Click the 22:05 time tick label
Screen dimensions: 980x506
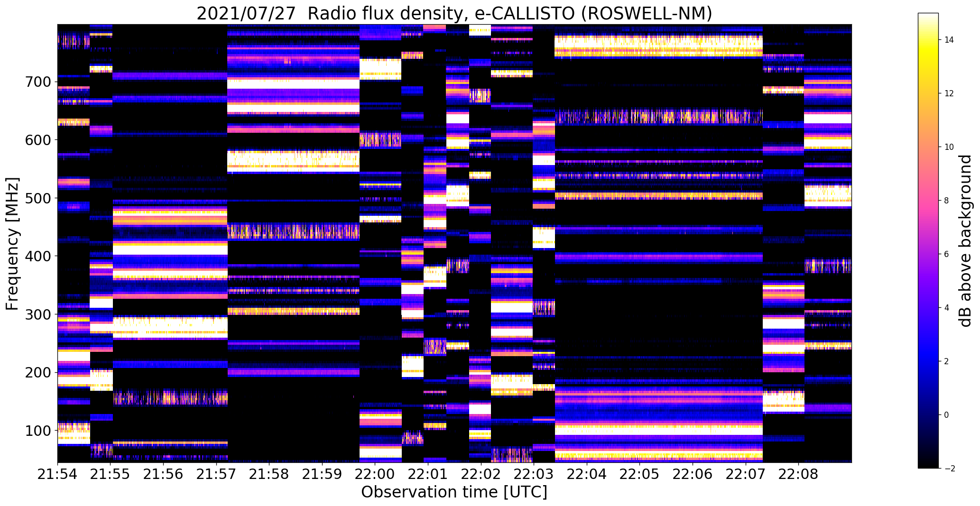pyautogui.click(x=639, y=474)
